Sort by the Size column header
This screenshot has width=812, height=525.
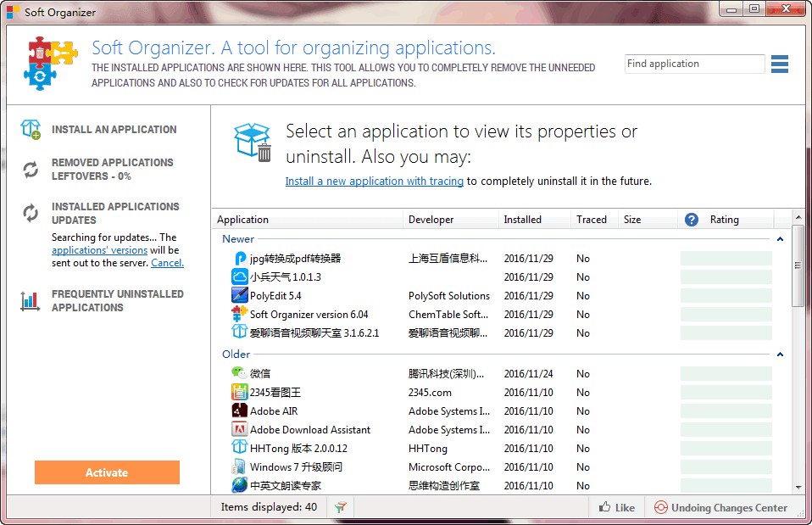coord(648,220)
